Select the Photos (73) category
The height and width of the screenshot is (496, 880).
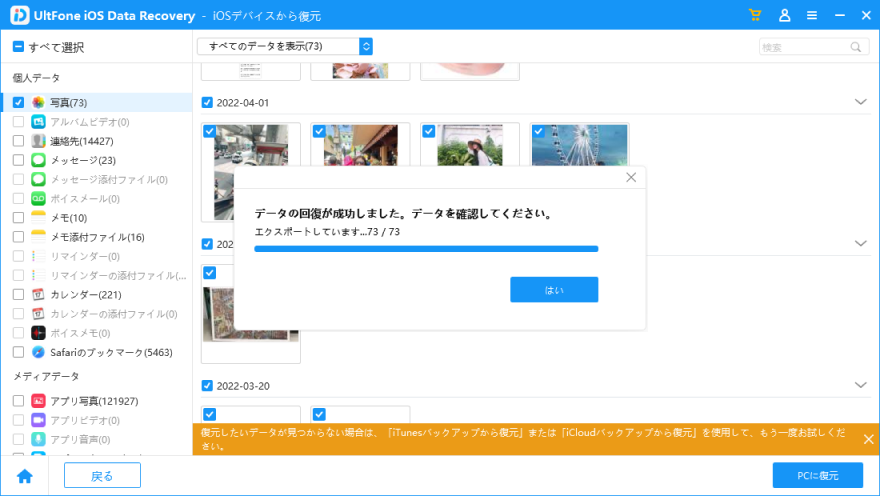point(96,102)
